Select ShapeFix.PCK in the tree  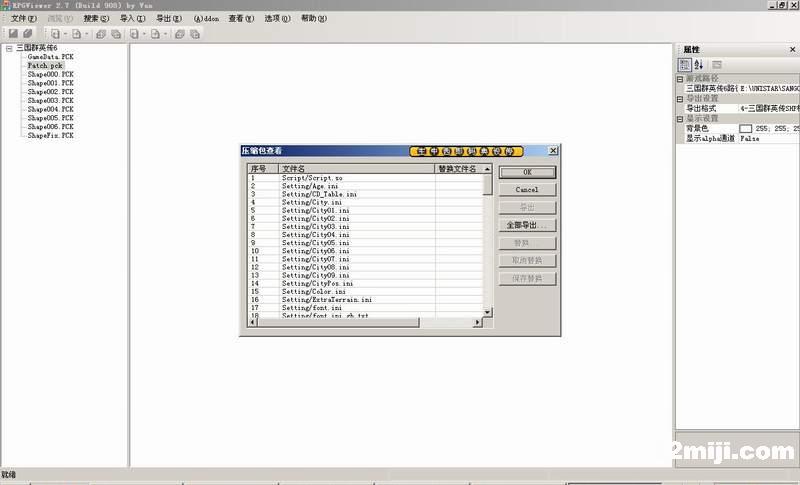[51, 136]
